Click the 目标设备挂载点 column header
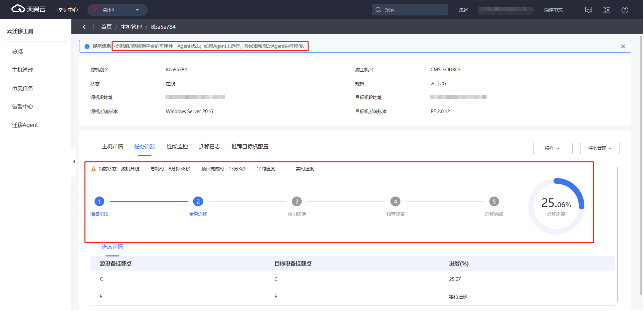 tap(293, 264)
